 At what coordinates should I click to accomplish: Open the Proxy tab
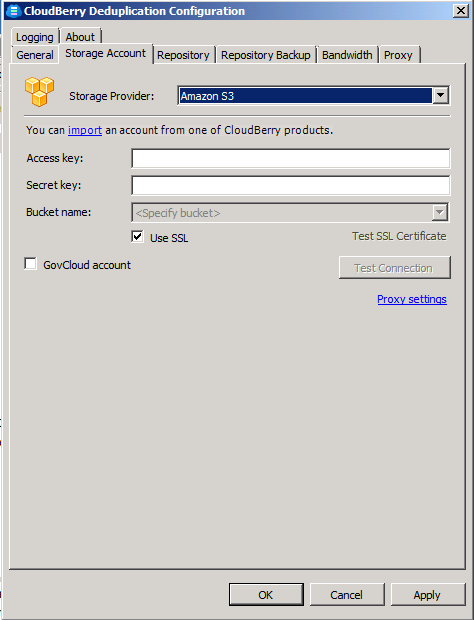pyautogui.click(x=398, y=55)
